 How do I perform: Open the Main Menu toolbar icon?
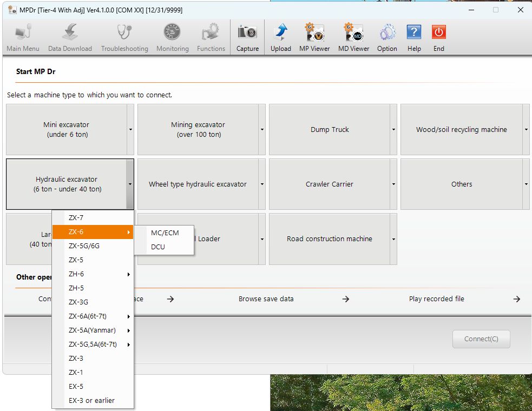click(23, 37)
